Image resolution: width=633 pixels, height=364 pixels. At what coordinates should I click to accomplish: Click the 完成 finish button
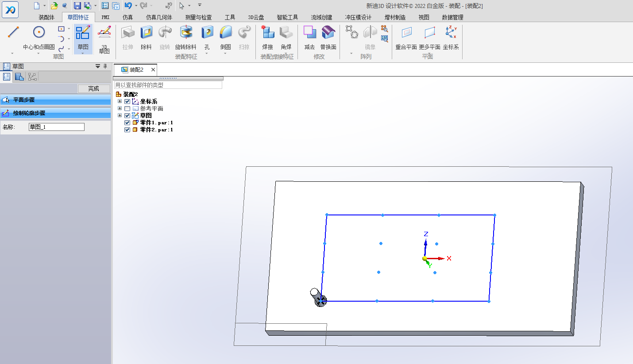pyautogui.click(x=93, y=88)
